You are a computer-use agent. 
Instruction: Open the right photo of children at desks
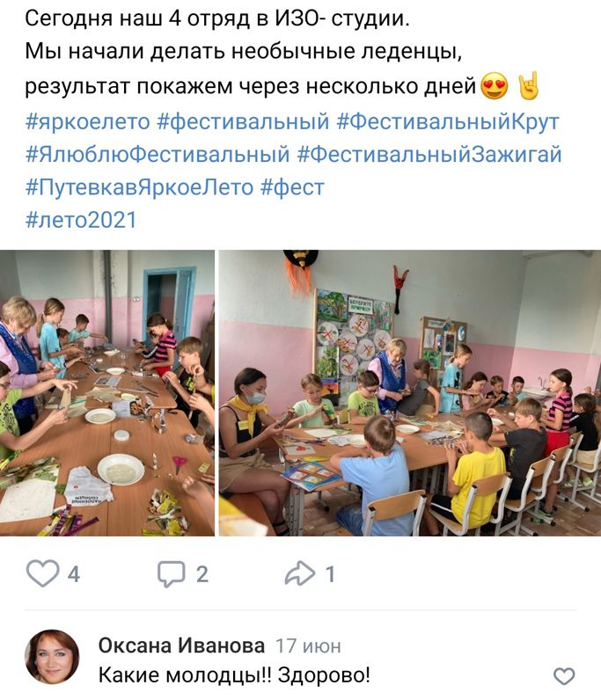coord(410,393)
